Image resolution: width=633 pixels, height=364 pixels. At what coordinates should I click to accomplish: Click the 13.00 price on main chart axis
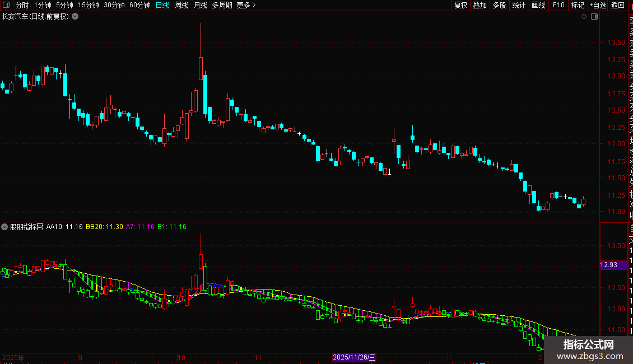[616, 76]
